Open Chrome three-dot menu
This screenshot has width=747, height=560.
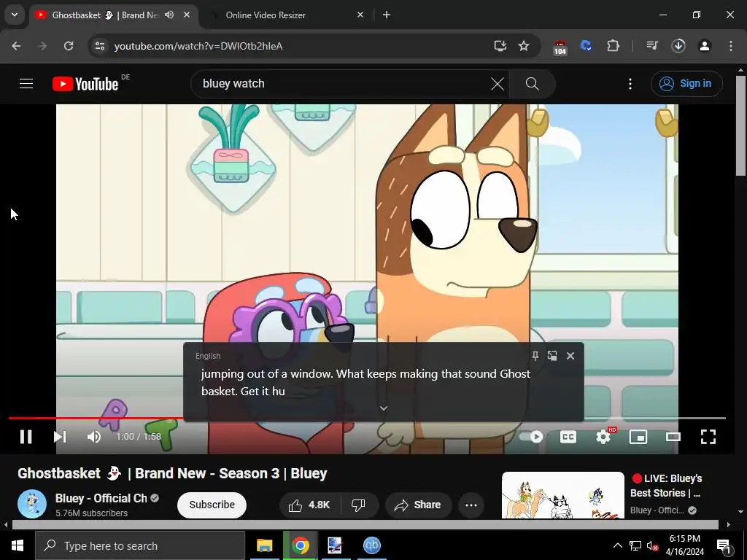coord(731,46)
